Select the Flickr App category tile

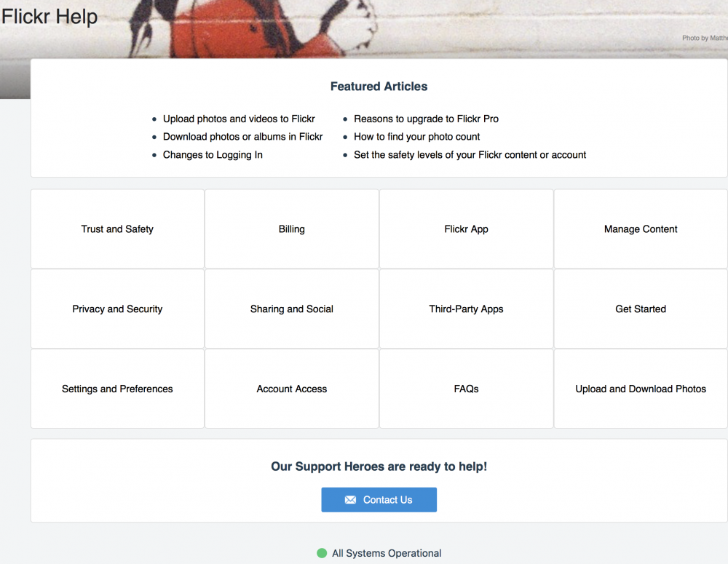click(466, 229)
